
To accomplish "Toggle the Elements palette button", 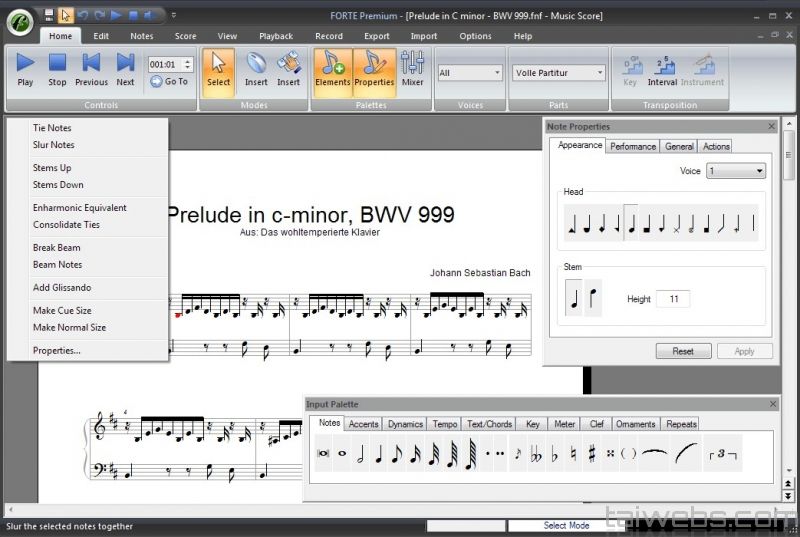I will pyautogui.click(x=332, y=69).
